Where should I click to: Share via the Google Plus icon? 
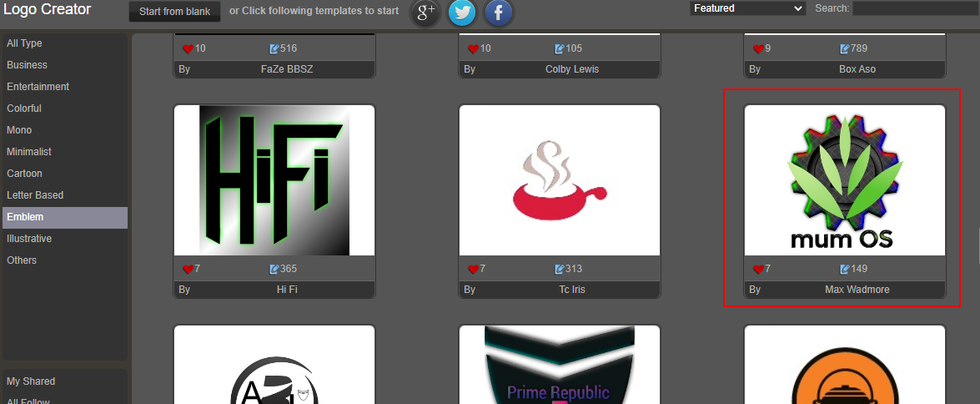tap(425, 12)
